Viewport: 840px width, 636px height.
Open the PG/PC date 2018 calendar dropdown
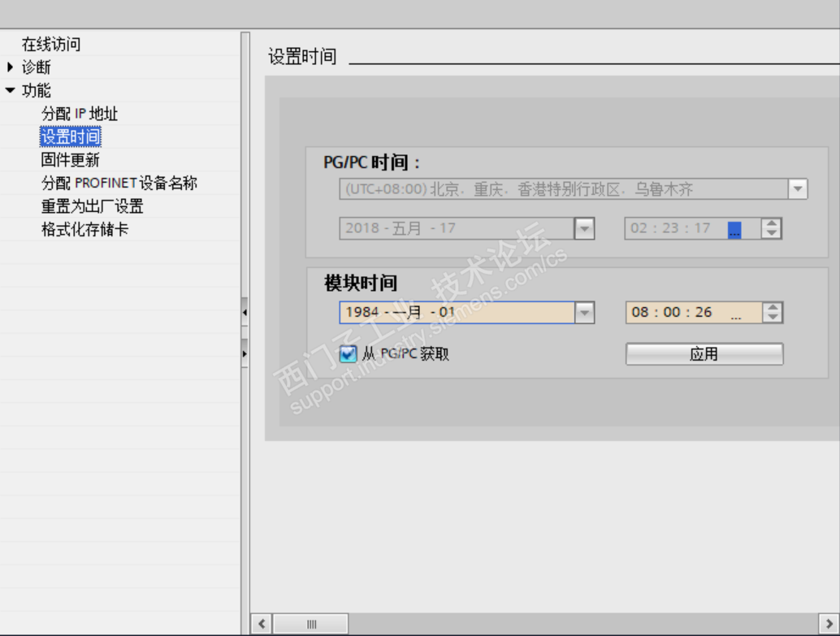[x=584, y=229]
